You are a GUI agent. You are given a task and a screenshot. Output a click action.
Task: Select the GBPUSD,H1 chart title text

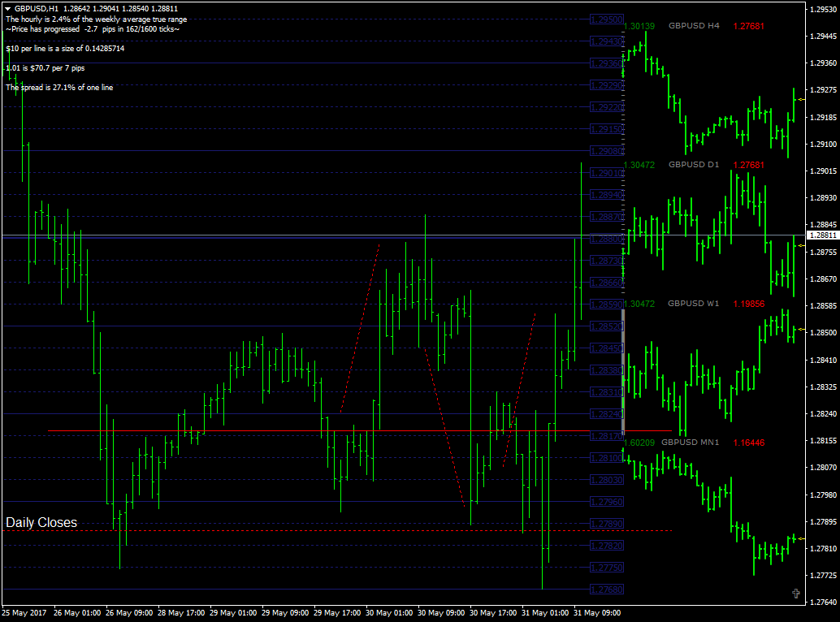(x=37, y=9)
